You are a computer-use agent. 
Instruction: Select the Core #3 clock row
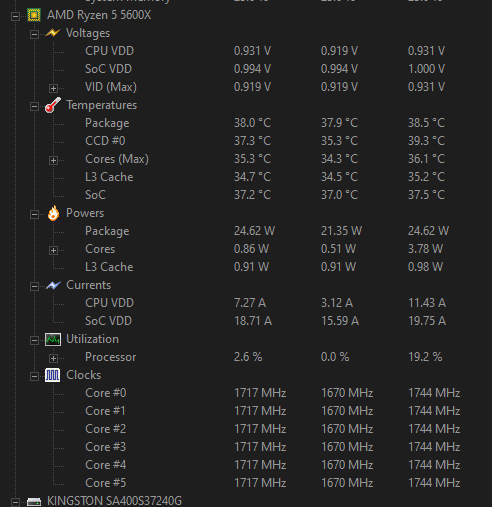[105, 447]
